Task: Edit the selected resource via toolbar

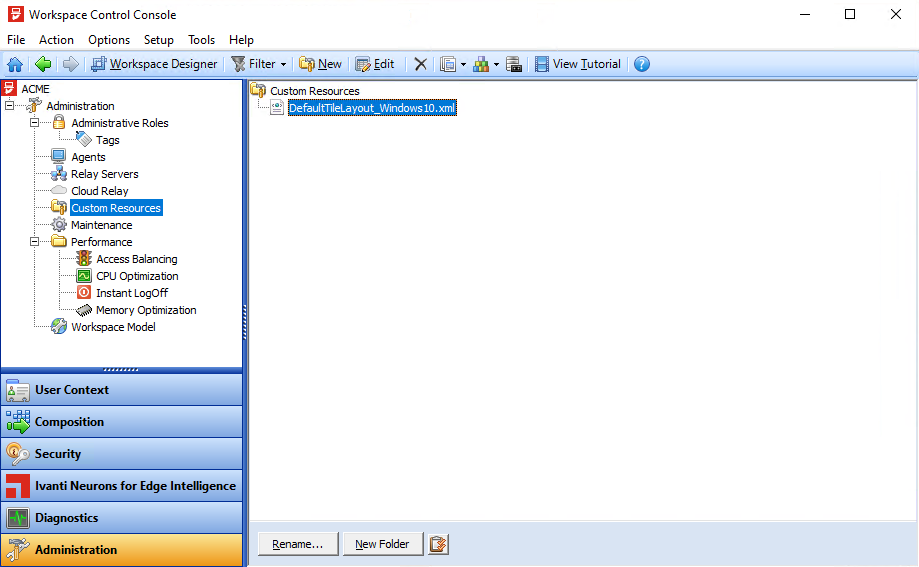Action: [375, 64]
